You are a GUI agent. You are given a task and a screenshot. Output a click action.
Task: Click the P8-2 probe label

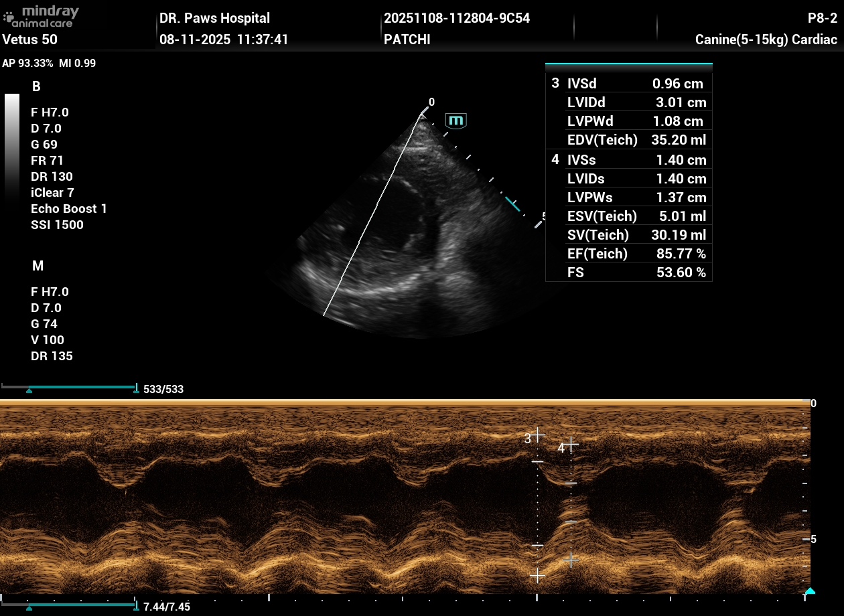point(822,18)
